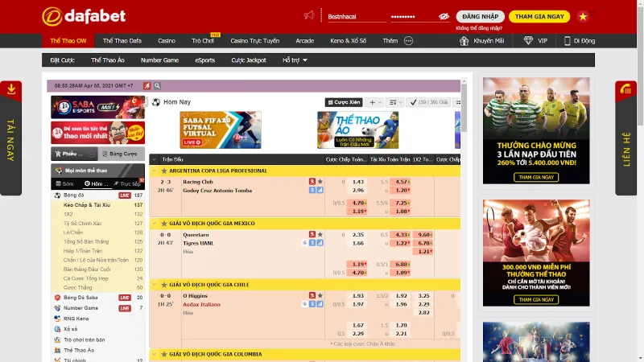Click the Vietnam flag language icon
The image size is (644, 362).
tap(582, 16)
